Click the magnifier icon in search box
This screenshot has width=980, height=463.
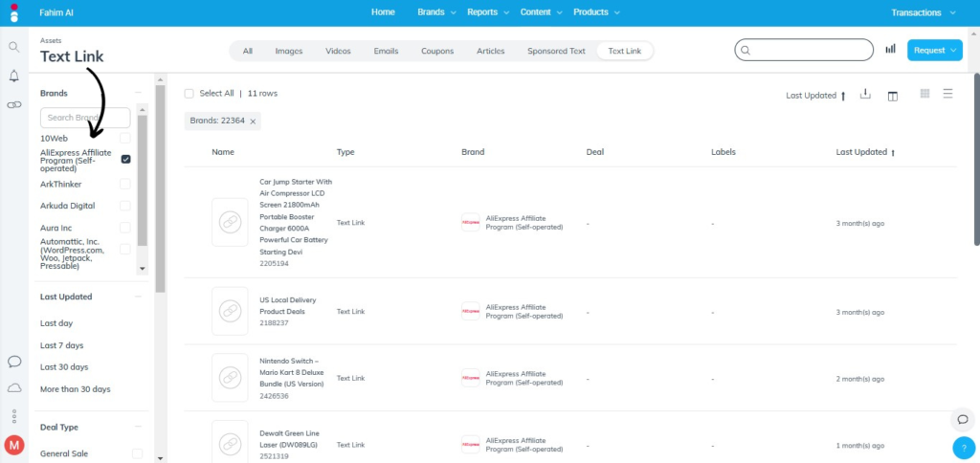click(x=745, y=50)
